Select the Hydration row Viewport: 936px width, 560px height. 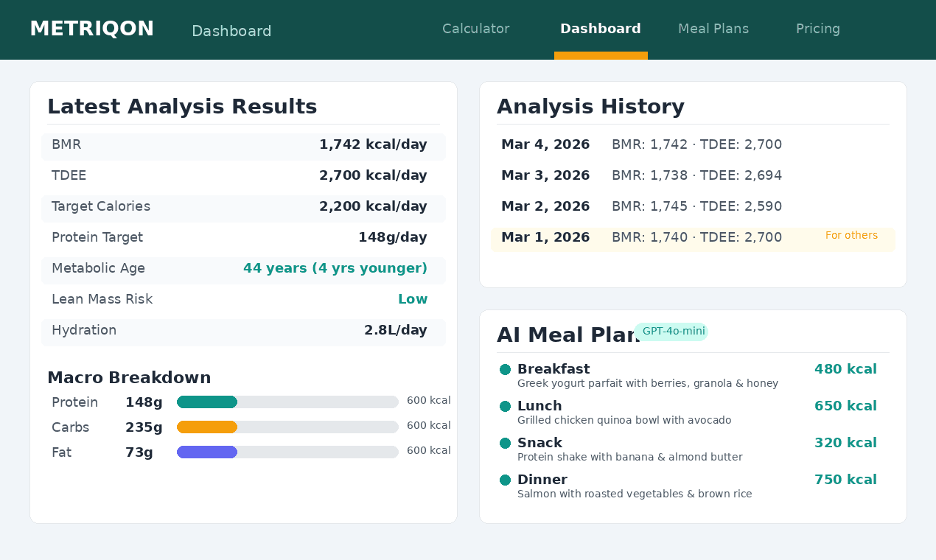click(x=243, y=330)
